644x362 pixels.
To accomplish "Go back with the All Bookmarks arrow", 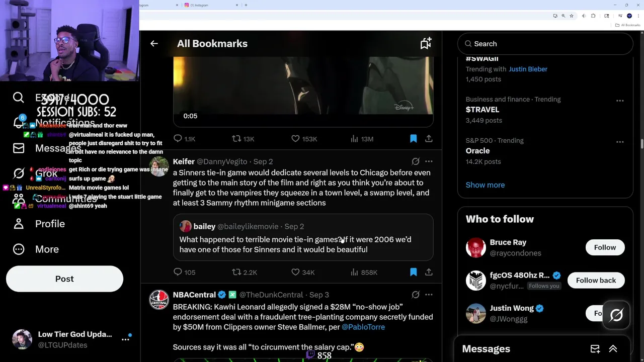I will (154, 44).
